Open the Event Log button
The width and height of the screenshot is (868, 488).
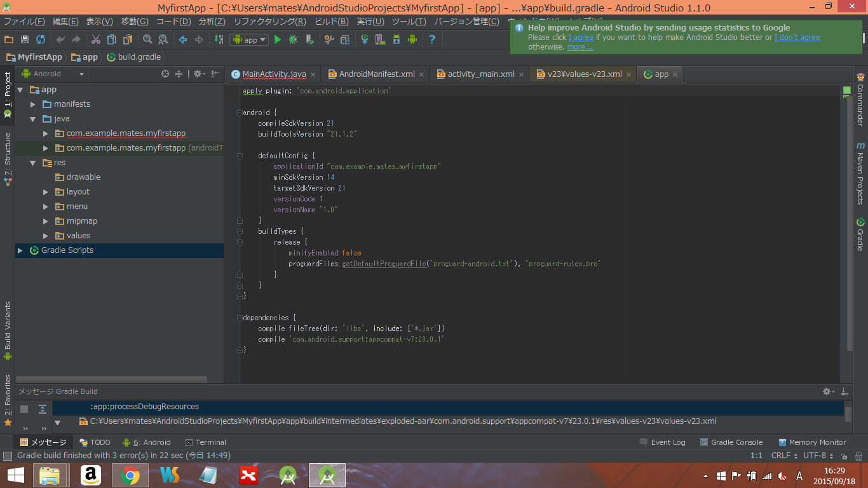coord(661,442)
